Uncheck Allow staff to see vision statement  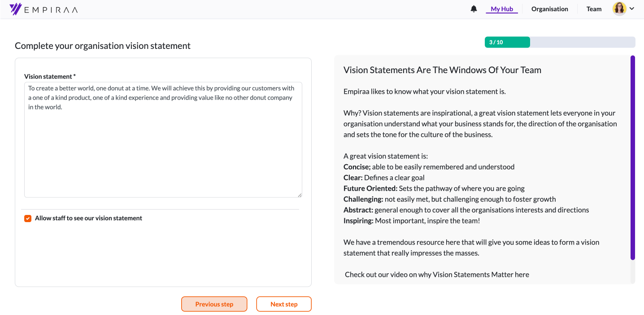click(x=28, y=219)
